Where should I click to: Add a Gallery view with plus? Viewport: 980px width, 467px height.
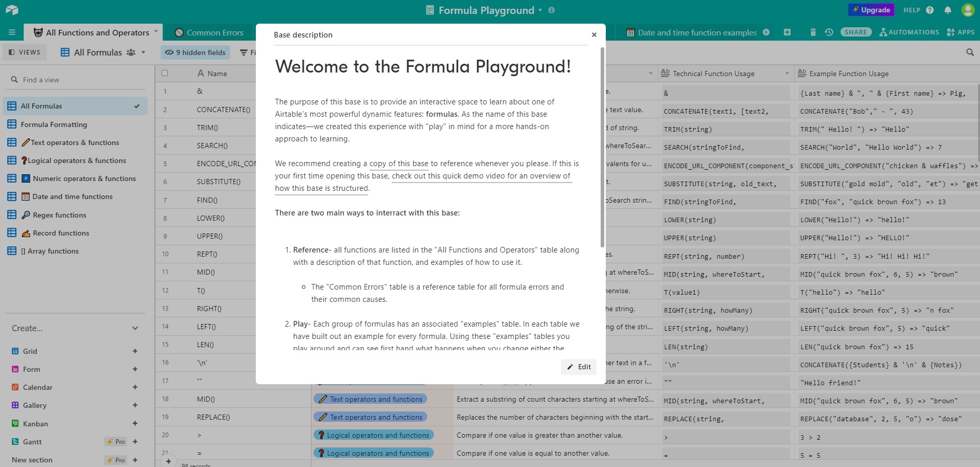[x=135, y=405]
